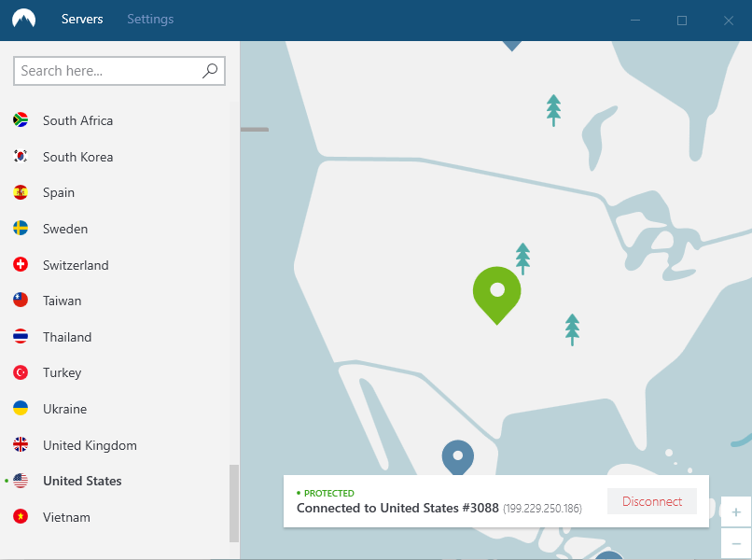Open the Servers tab
This screenshot has height=560, width=752.
[82, 20]
